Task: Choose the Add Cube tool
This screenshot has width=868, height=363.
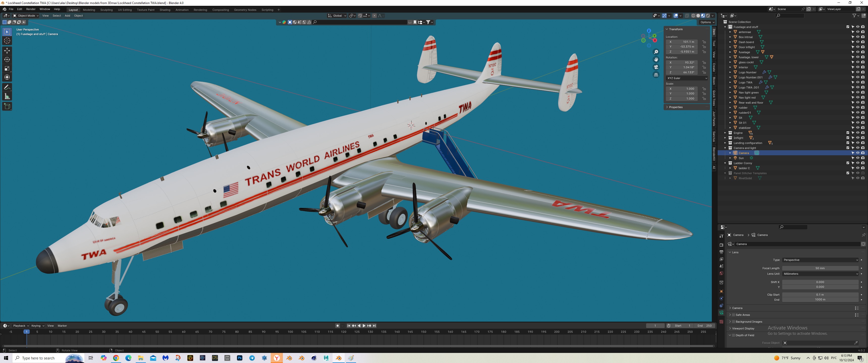Action: pos(7,106)
